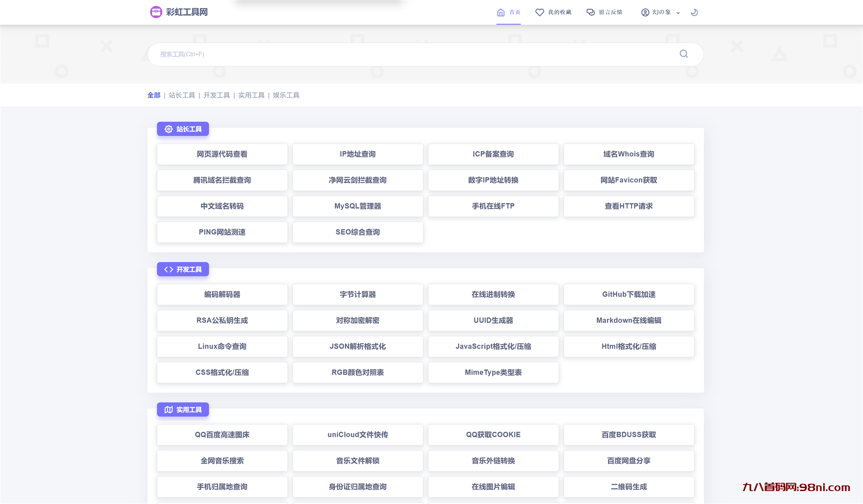
Task: Open 查看HTTP请求 tool
Action: [629, 206]
